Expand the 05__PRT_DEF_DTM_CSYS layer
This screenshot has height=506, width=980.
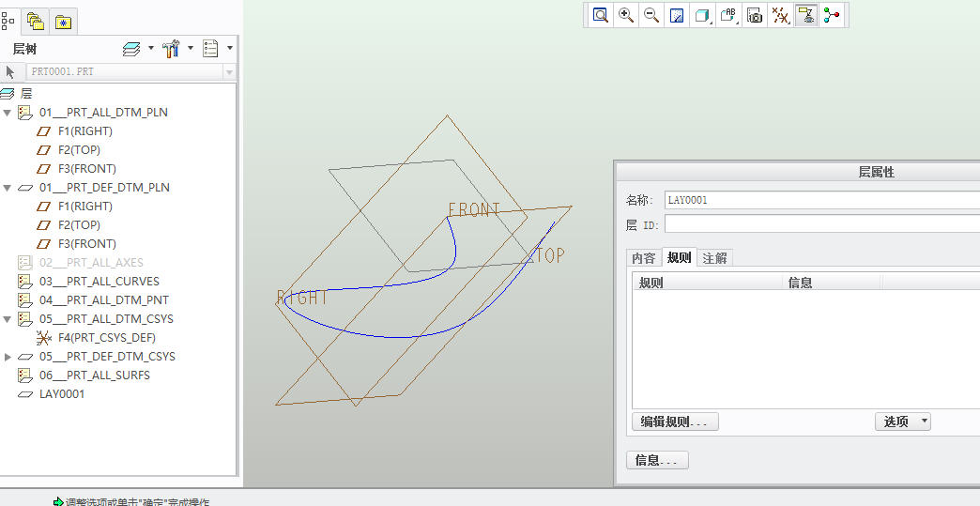click(8, 357)
